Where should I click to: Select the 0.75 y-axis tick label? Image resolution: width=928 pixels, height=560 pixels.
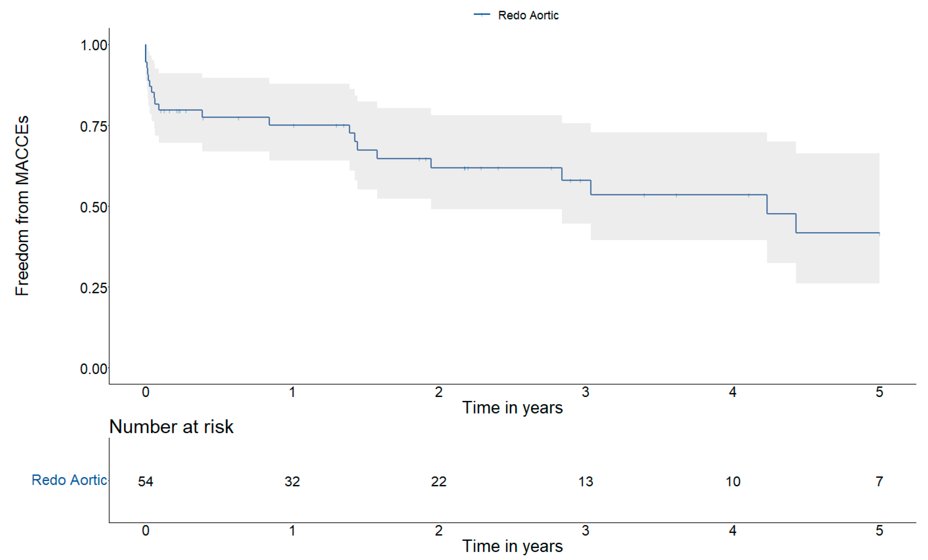94,126
